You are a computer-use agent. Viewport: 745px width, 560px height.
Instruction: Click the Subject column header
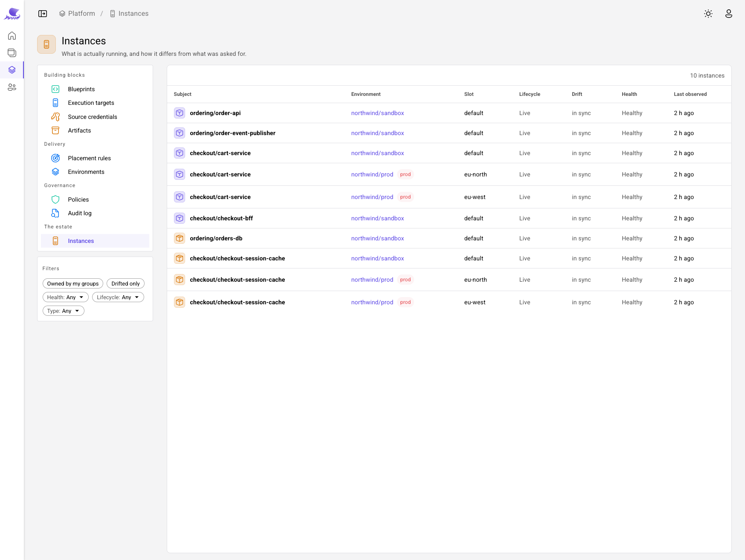click(x=183, y=94)
